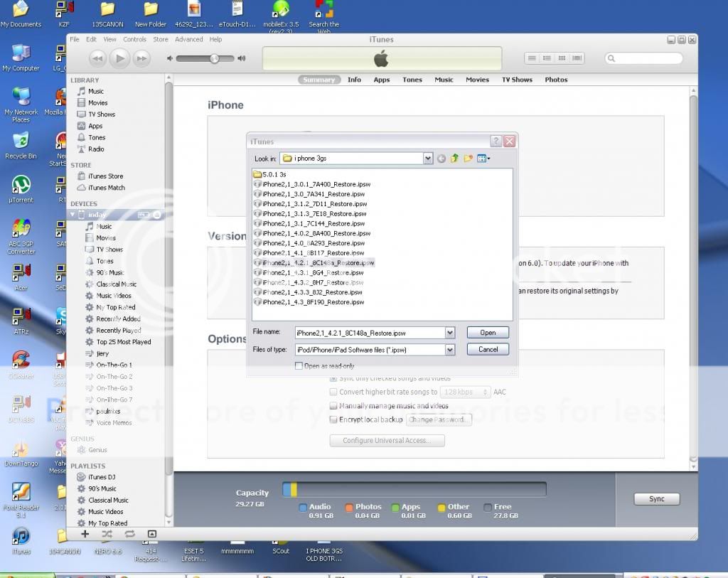Click the iTunes search field
The image size is (728, 578).
click(x=644, y=58)
